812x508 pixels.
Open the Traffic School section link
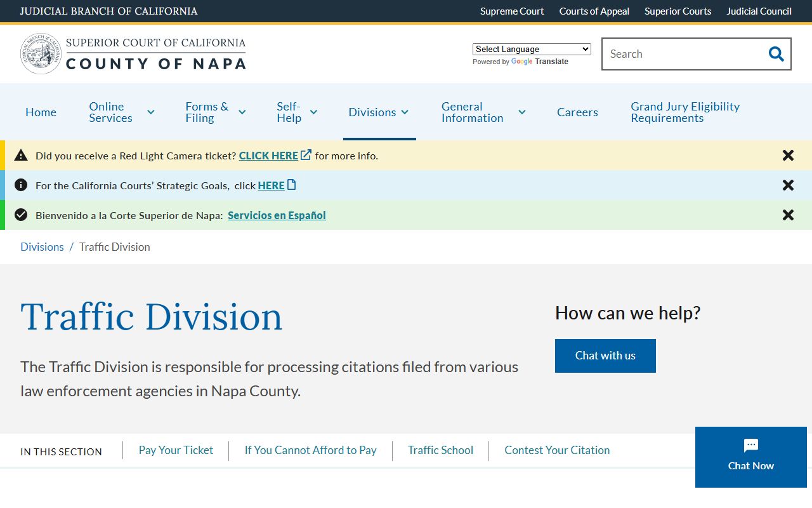tap(440, 450)
